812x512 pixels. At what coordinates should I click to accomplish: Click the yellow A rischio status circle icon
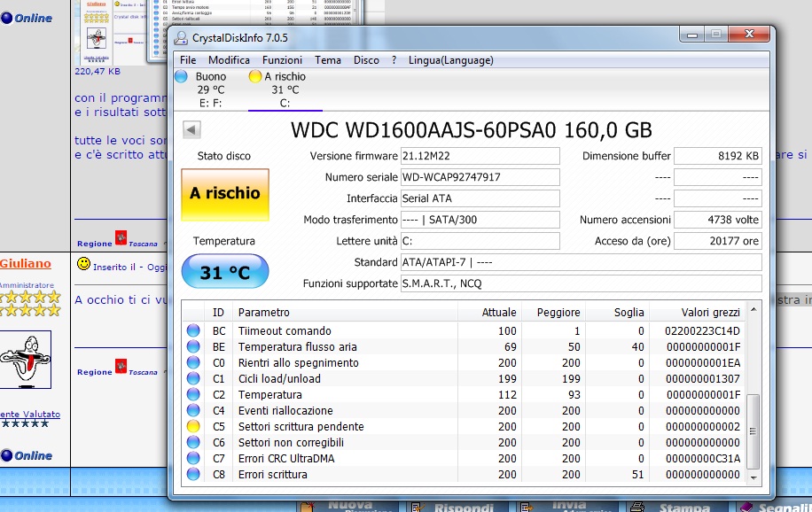254,76
